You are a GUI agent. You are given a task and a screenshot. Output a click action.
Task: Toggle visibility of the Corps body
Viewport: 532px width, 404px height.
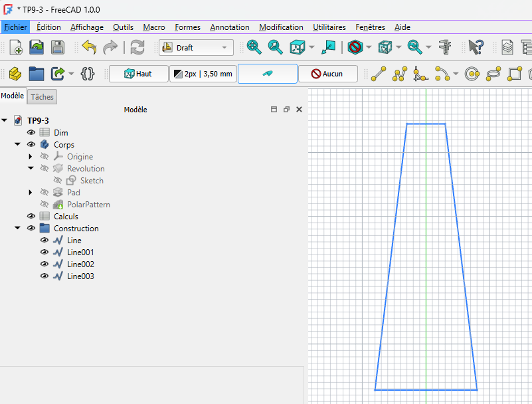pos(31,145)
